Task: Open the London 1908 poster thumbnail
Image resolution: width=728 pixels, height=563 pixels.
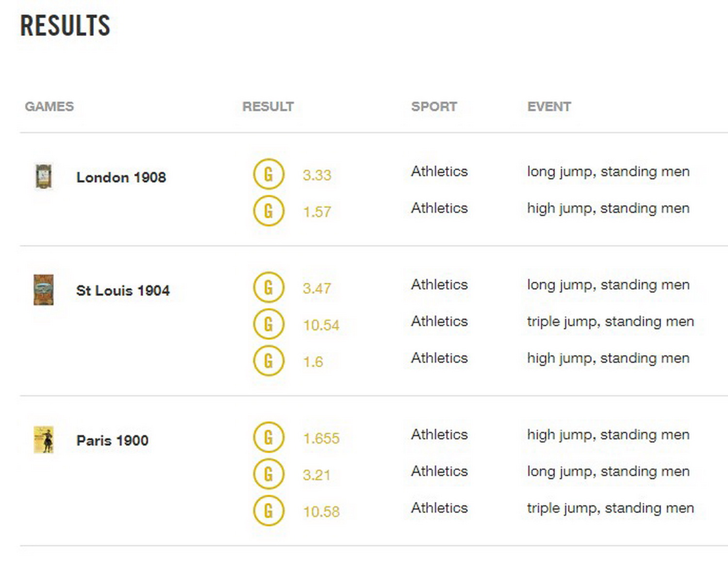Action: pyautogui.click(x=44, y=176)
